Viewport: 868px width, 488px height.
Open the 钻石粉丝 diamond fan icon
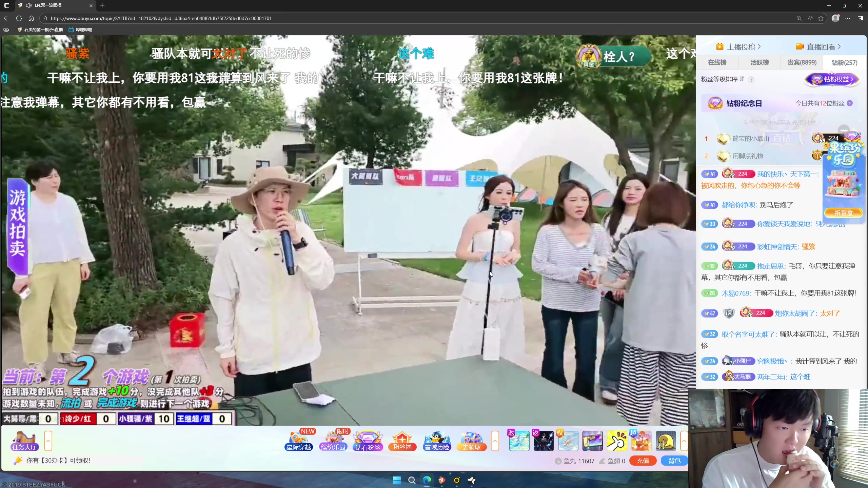click(368, 441)
